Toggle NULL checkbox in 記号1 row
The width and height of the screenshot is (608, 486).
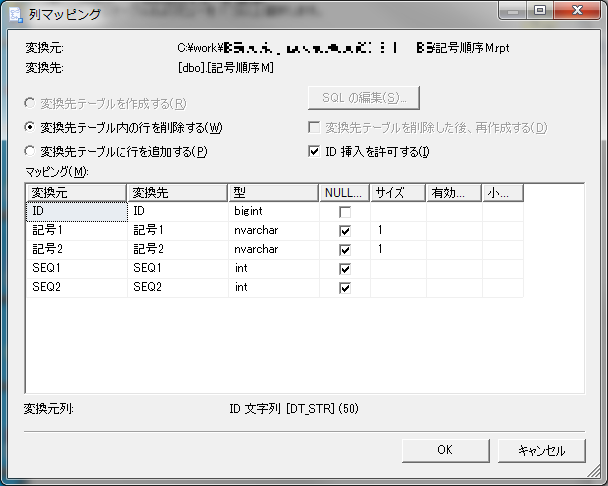pos(345,231)
